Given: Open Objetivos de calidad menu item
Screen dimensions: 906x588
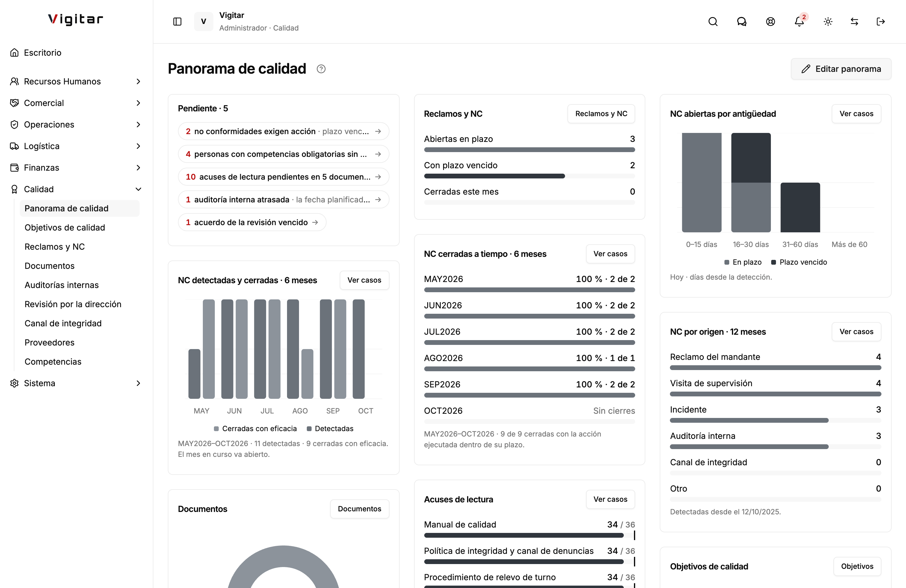Looking at the screenshot, I should click(80, 228).
